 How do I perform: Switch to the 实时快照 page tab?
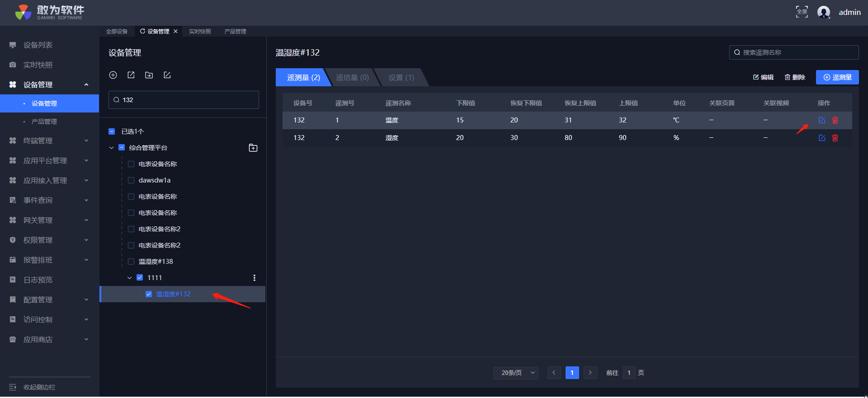click(x=200, y=31)
